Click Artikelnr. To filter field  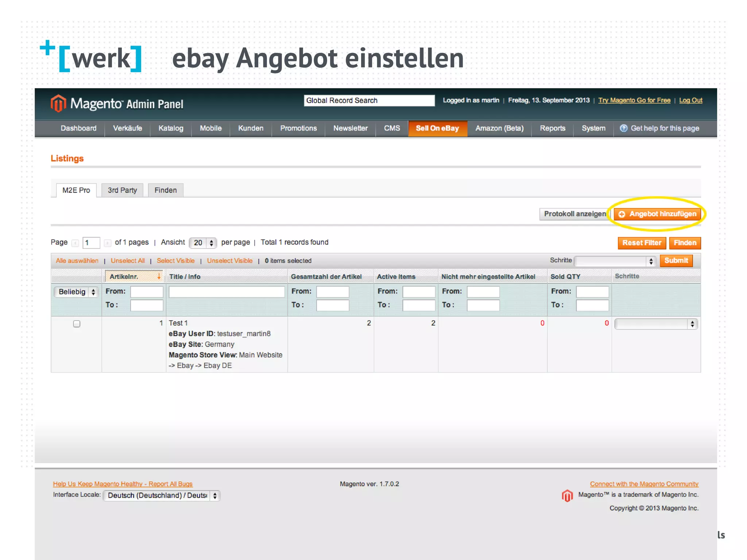click(147, 305)
